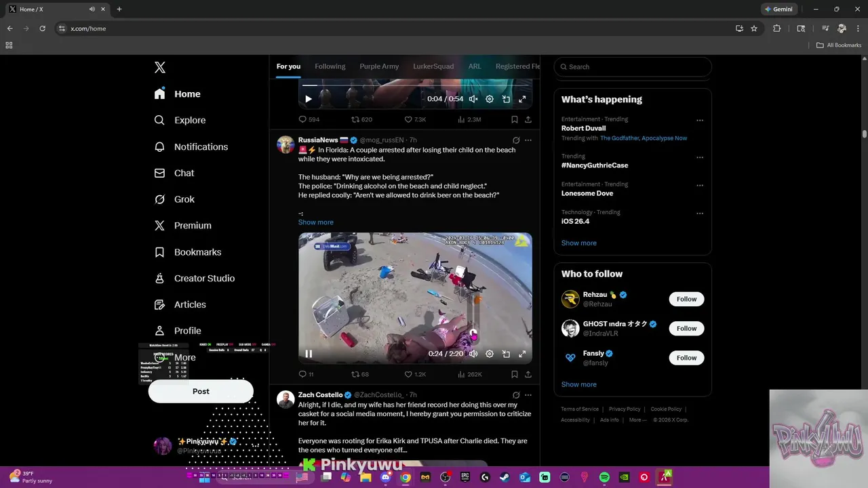Pause the beach video
868x488 pixels.
(x=309, y=354)
